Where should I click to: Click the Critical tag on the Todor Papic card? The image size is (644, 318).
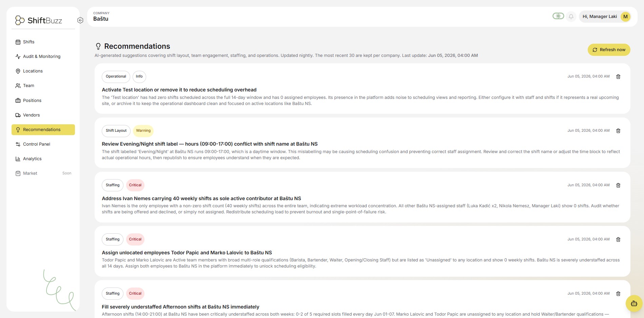coord(135,239)
